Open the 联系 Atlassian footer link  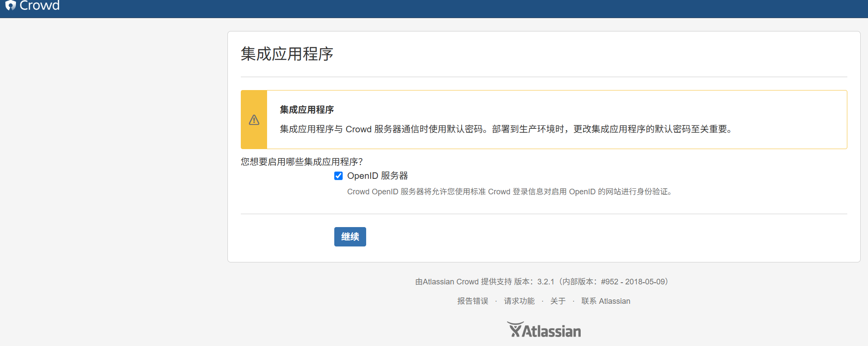pos(606,301)
